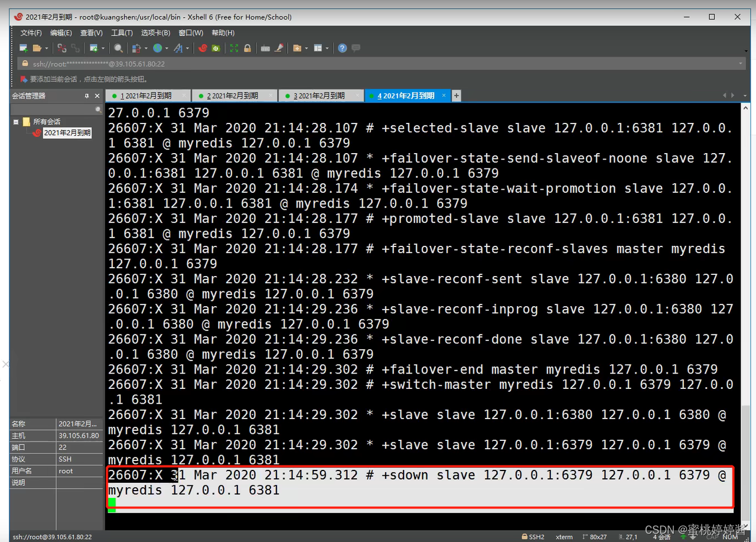
Task: Click the tab scroll right arrow
Action: [x=733, y=96]
